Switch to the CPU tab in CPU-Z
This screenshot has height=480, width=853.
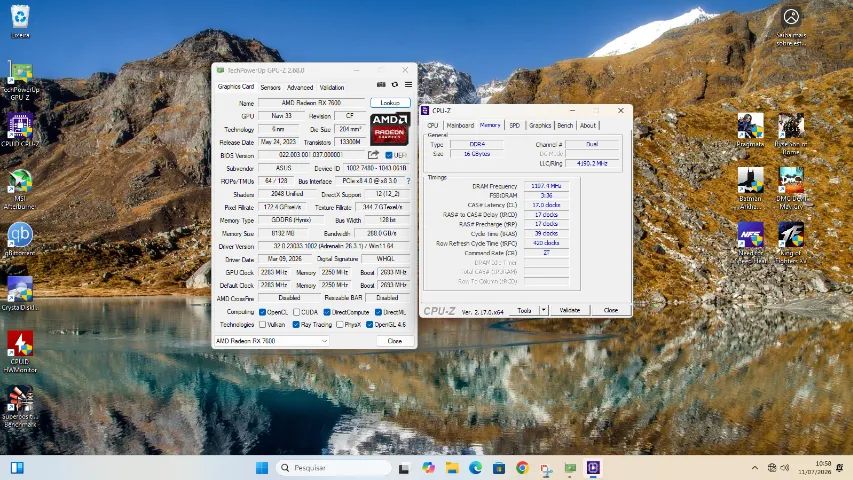coord(433,125)
